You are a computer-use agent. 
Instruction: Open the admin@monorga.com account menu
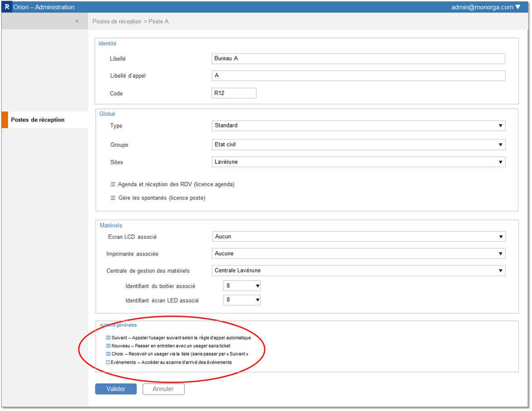[x=486, y=7]
